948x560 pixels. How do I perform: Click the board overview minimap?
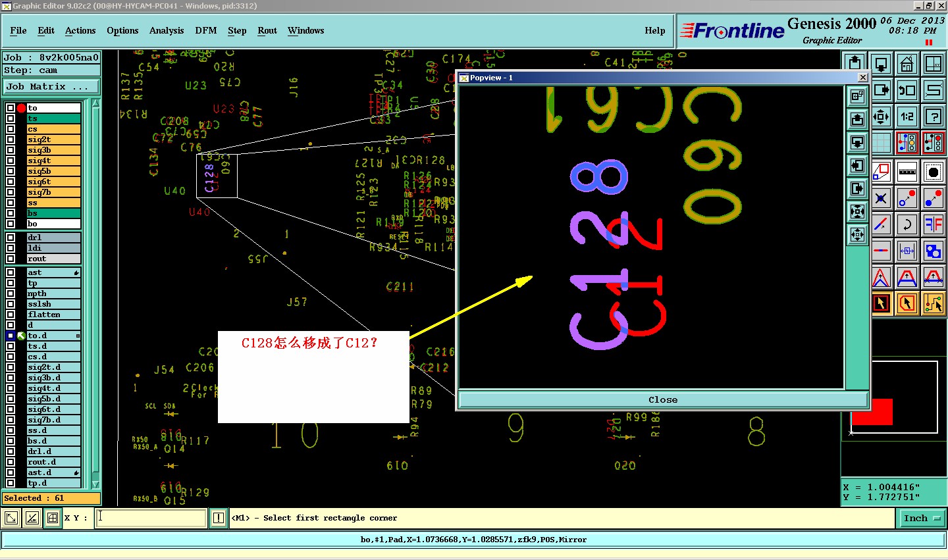(894, 397)
